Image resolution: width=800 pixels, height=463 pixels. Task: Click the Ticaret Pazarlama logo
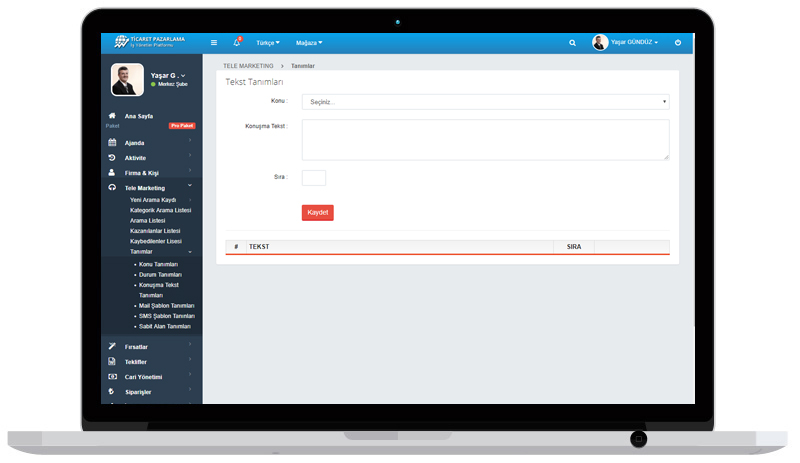coord(149,42)
